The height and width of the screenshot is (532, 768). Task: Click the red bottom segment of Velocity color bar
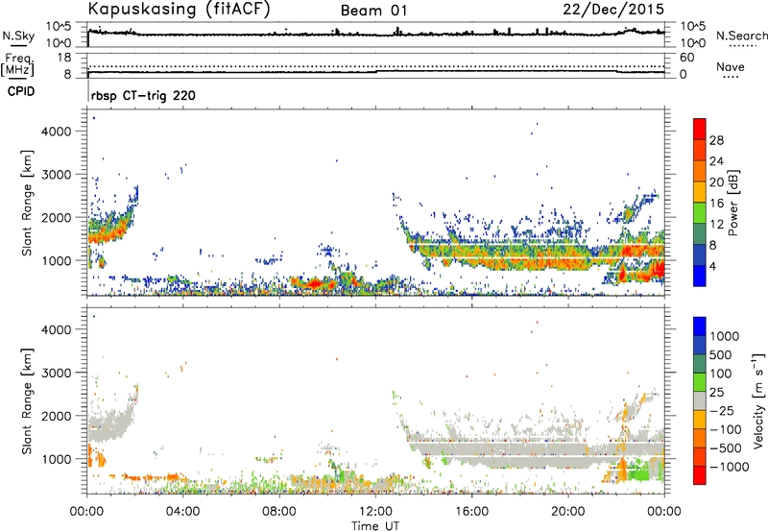[x=700, y=475]
